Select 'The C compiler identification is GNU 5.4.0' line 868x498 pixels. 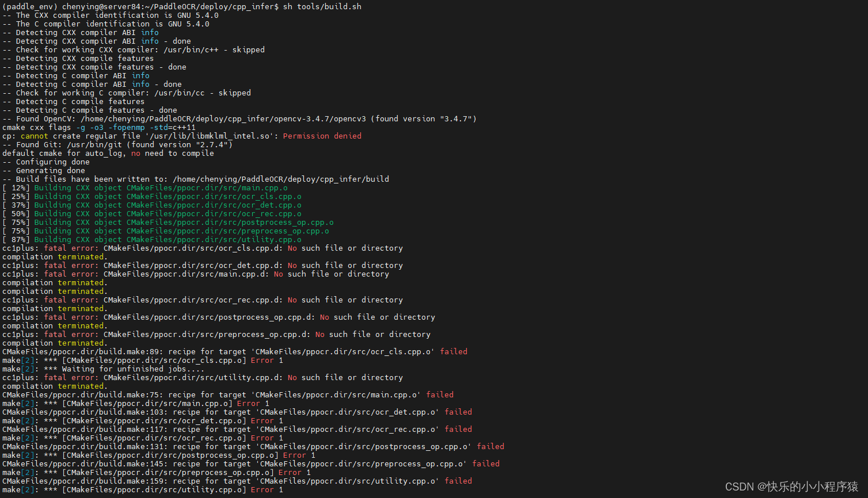pos(106,24)
